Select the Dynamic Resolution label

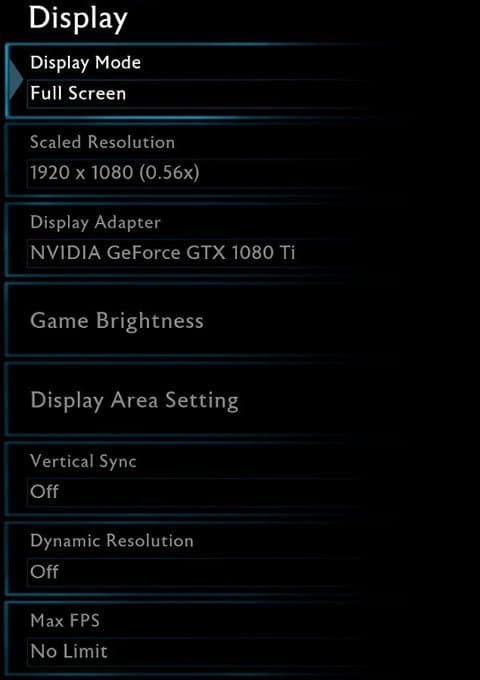(112, 541)
